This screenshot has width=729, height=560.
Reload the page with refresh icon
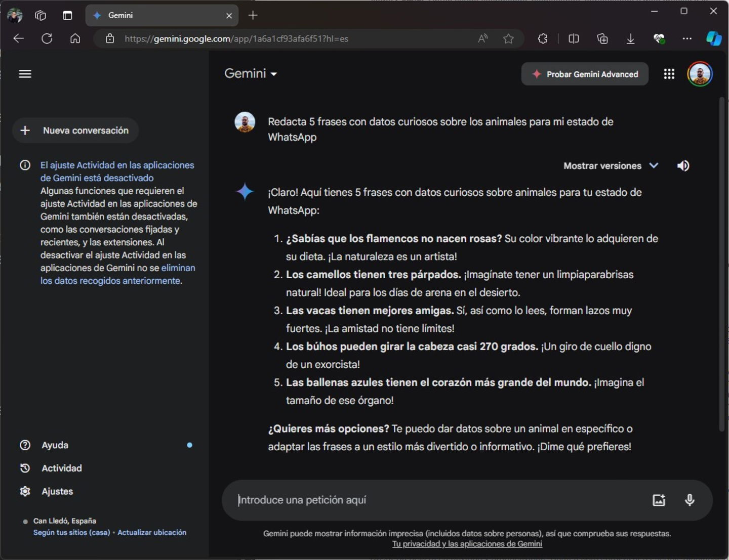pos(47,38)
